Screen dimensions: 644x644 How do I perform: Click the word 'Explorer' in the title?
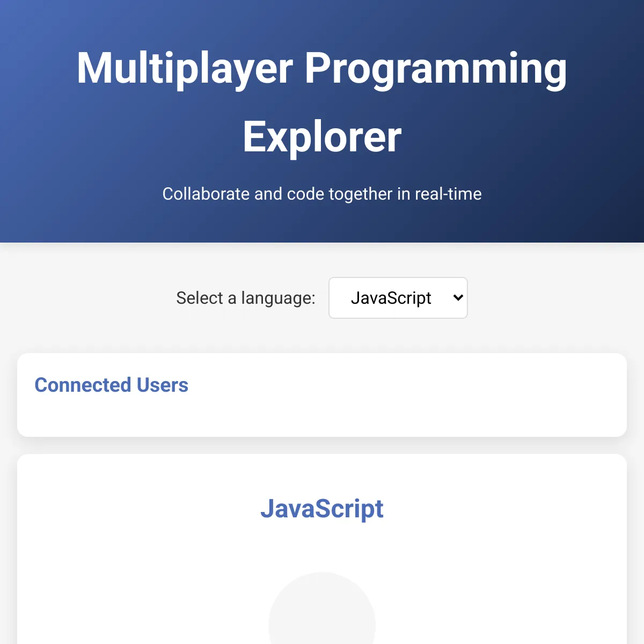point(322,136)
